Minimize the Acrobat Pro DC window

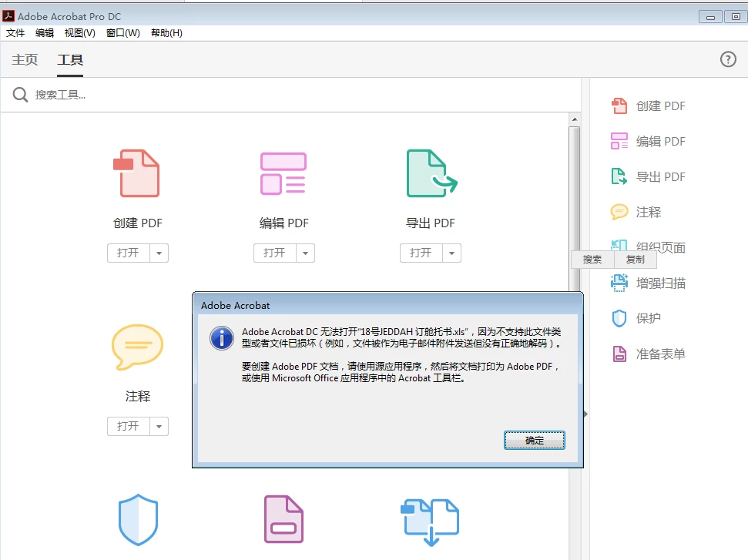tap(710, 17)
